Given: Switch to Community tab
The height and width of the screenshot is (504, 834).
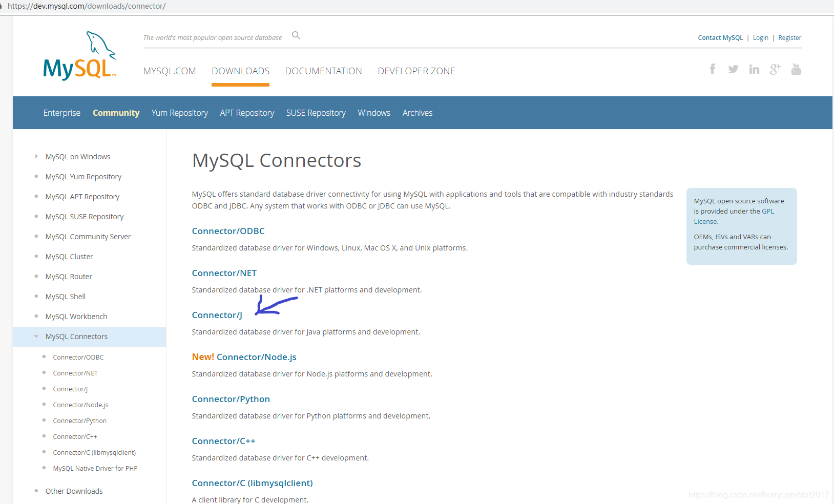Looking at the screenshot, I should (116, 113).
